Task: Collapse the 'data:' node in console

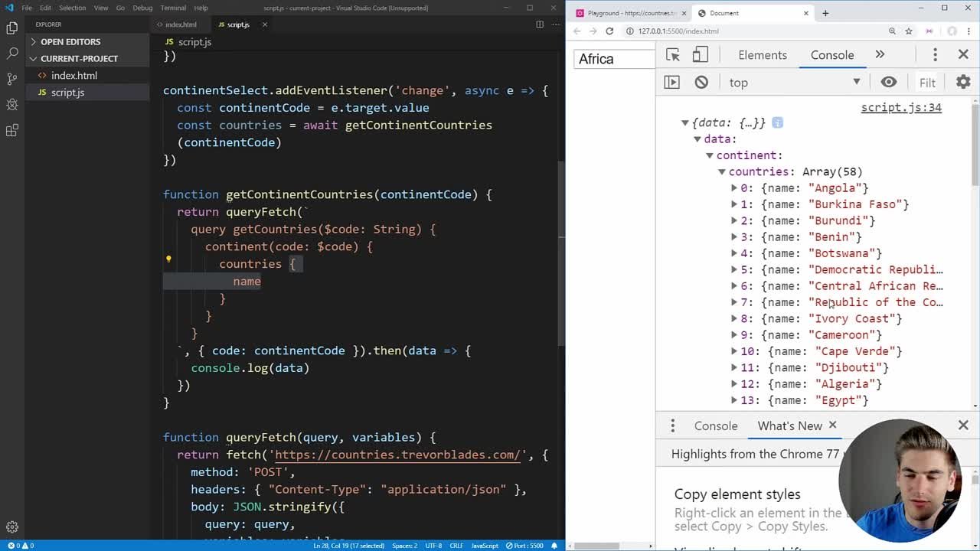Action: [x=697, y=139]
